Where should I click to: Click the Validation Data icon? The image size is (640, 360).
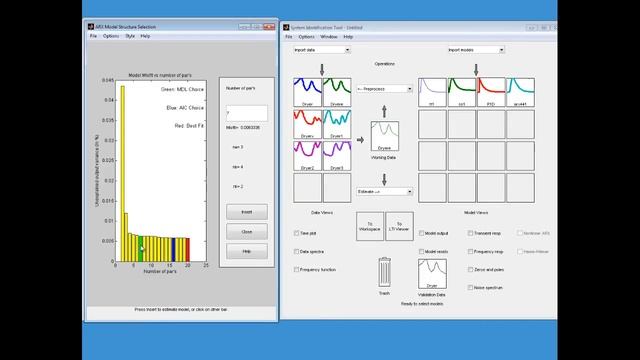point(432,274)
